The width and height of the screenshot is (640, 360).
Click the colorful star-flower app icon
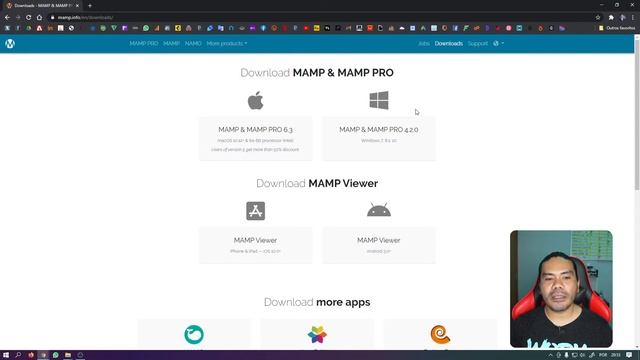[317, 335]
